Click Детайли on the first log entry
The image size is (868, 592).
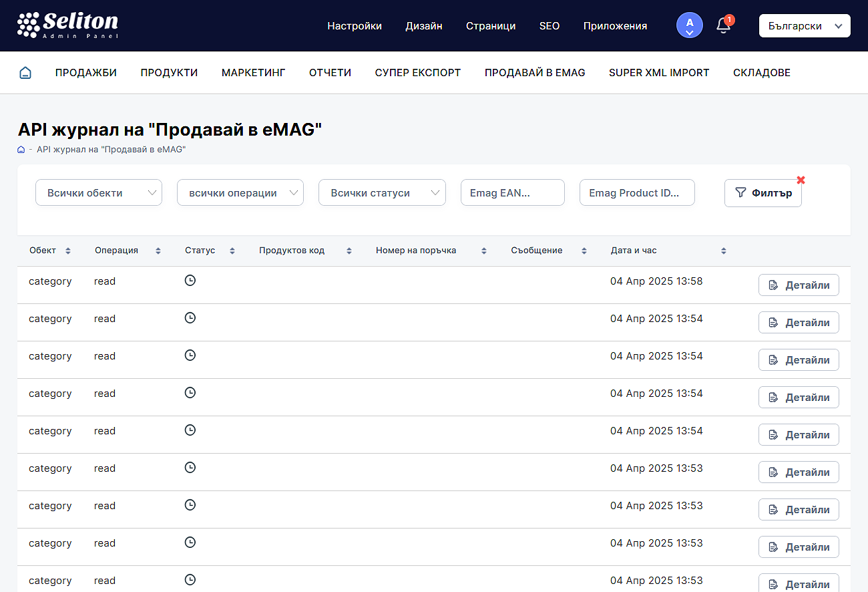click(x=799, y=285)
